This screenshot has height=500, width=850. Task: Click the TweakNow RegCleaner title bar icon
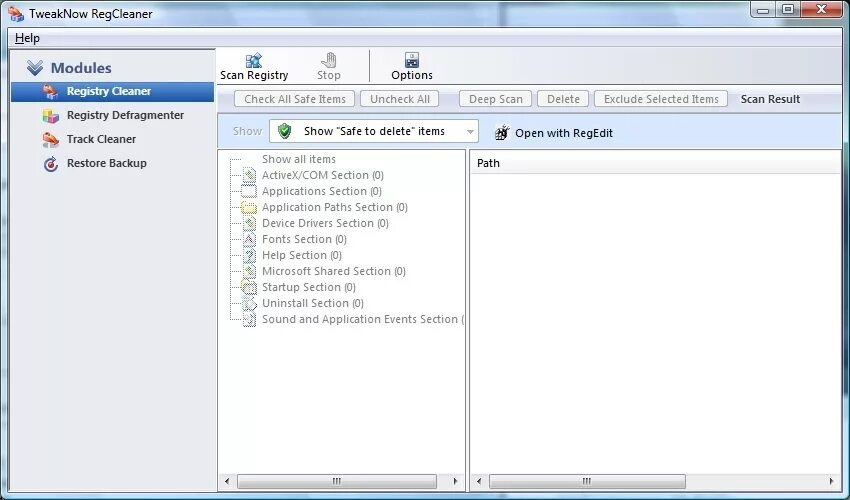16,14
